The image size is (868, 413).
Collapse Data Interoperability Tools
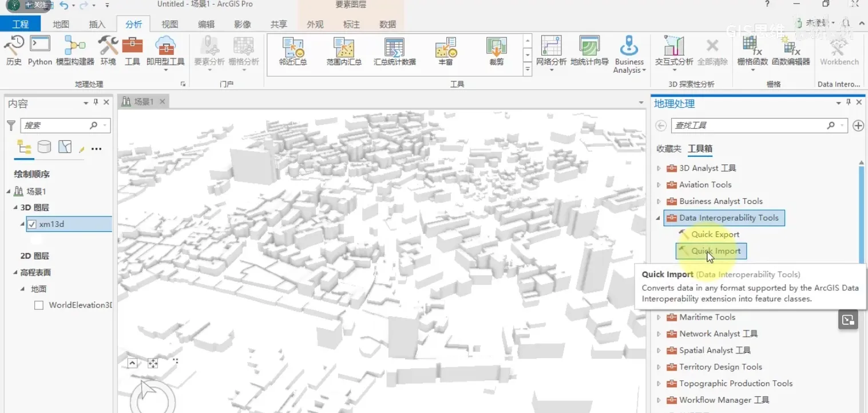coord(659,218)
